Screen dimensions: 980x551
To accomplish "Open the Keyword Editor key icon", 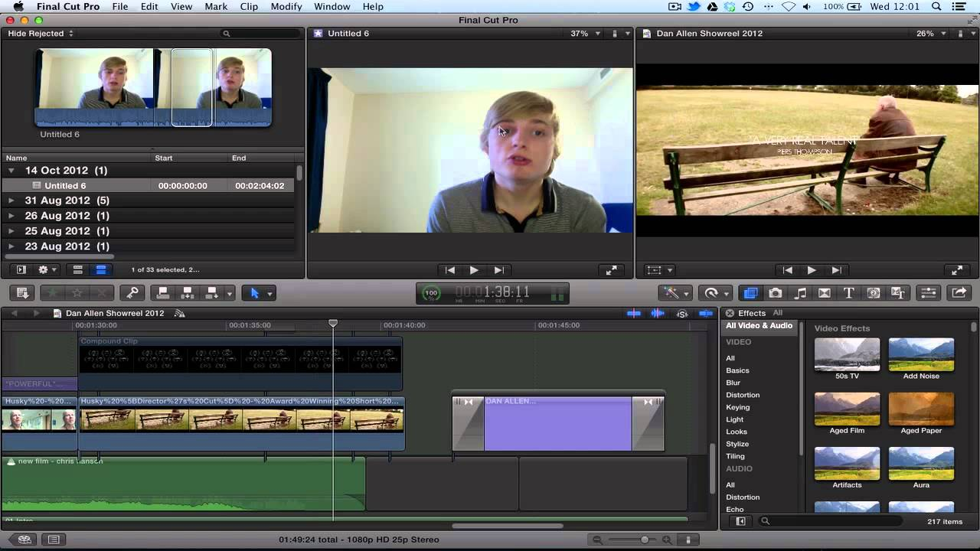I will [132, 293].
